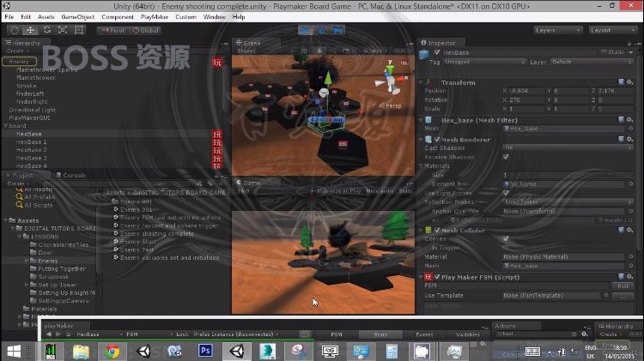Toggle Scene view lighting sun icon
Screen dimensions: 644x361
(319, 51)
